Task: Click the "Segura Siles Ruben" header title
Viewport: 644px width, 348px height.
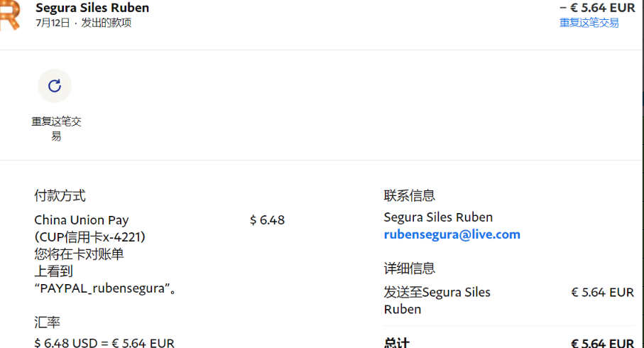Action: click(x=92, y=8)
